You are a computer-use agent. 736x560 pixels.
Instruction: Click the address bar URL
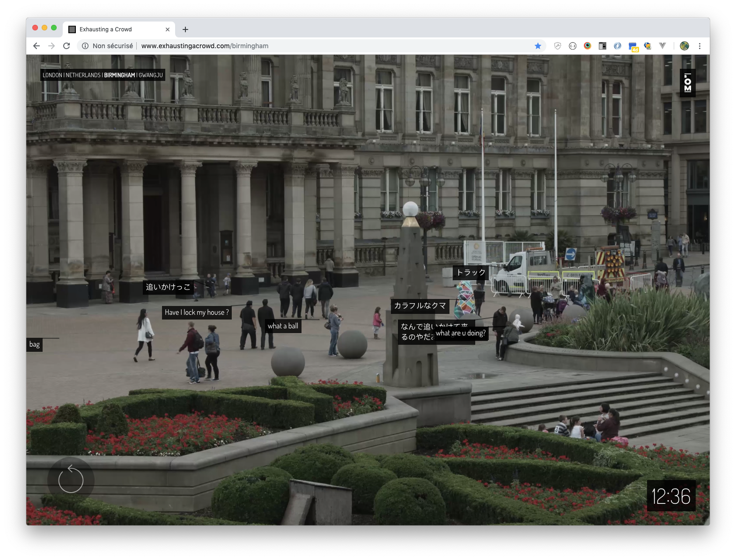coord(205,46)
